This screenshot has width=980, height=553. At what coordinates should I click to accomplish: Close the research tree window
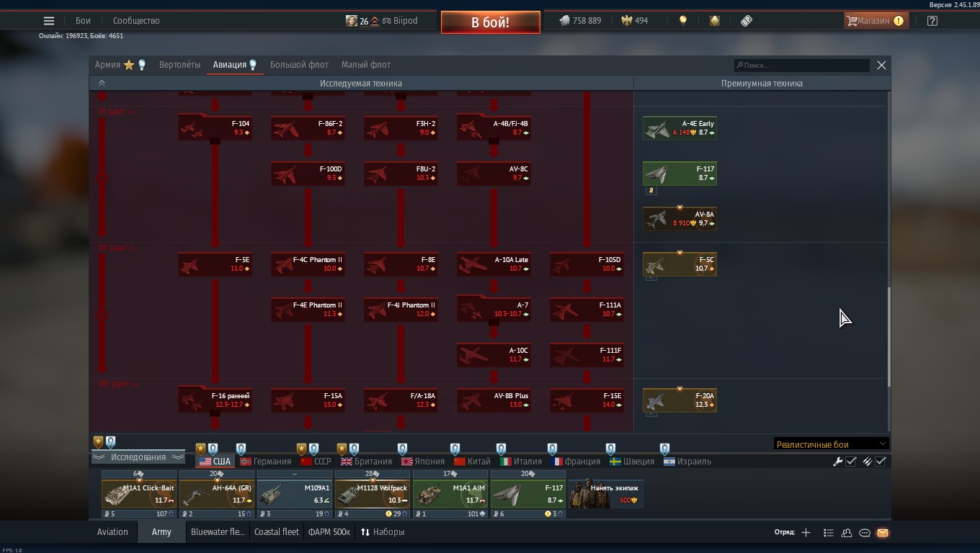point(881,66)
